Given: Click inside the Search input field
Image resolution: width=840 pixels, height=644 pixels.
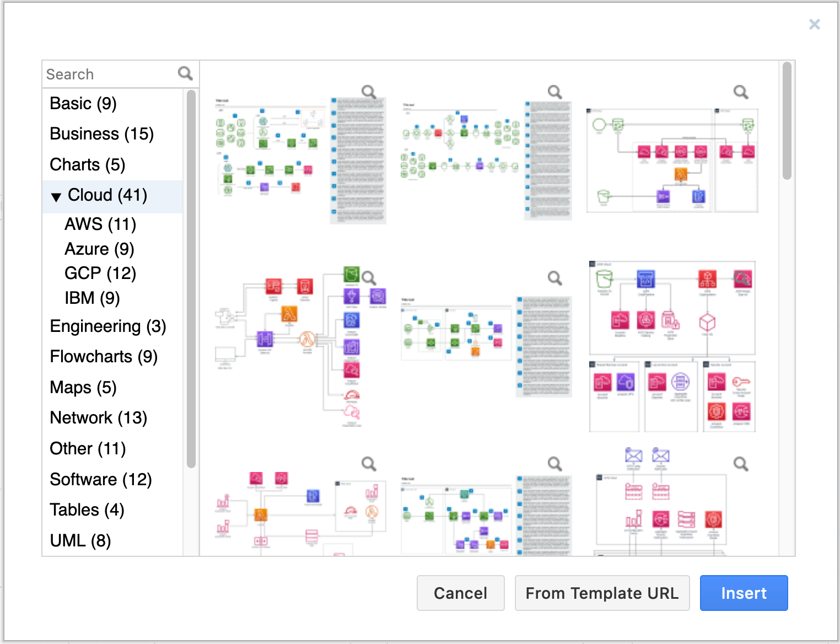Looking at the screenshot, I should pos(105,73).
